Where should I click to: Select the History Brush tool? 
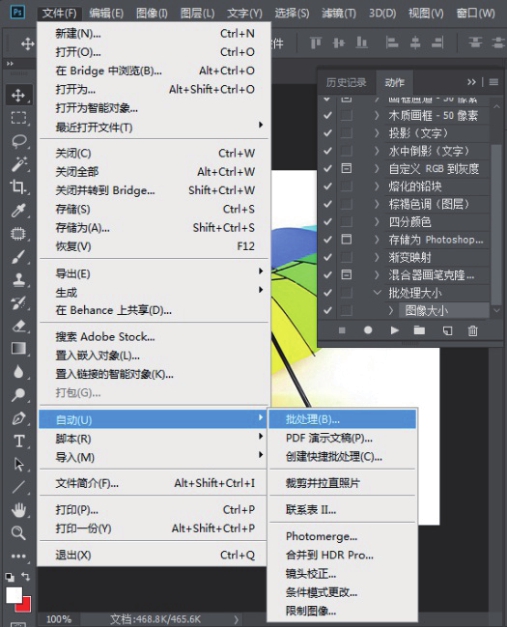pos(18,303)
